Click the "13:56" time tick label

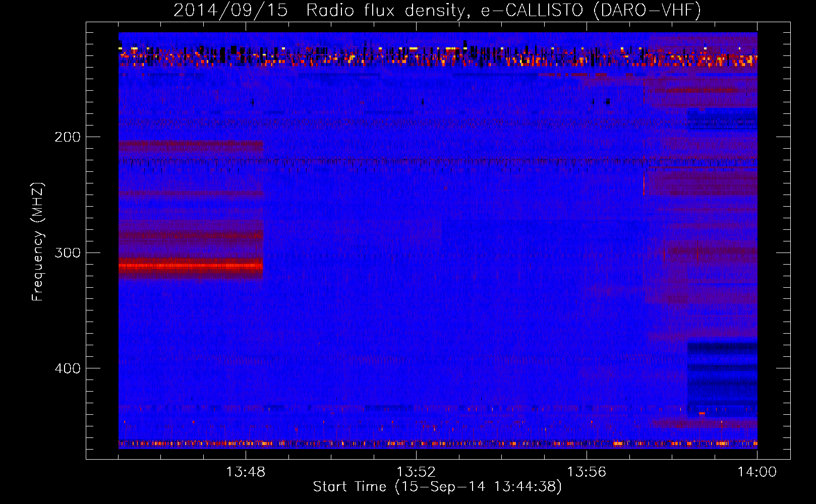point(587,472)
